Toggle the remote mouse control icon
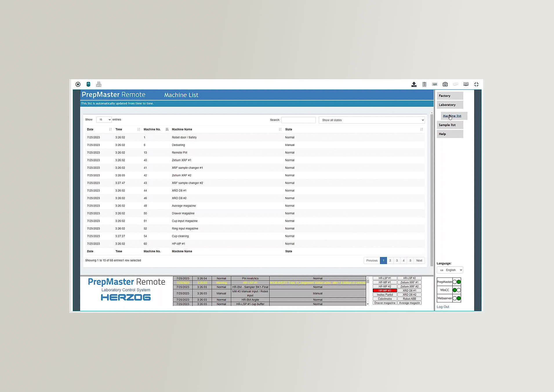The image size is (554, 392). point(88,84)
